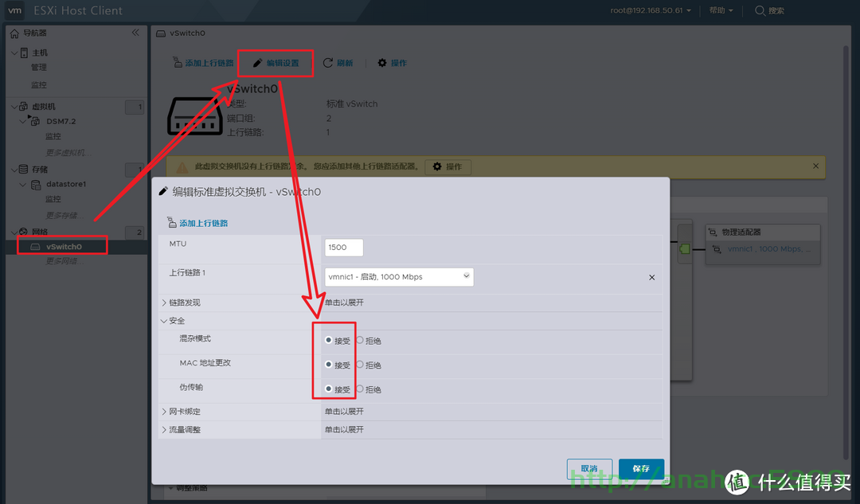Image resolution: width=860 pixels, height=504 pixels.
Task: Click more virtual machines link
Action: (68, 152)
